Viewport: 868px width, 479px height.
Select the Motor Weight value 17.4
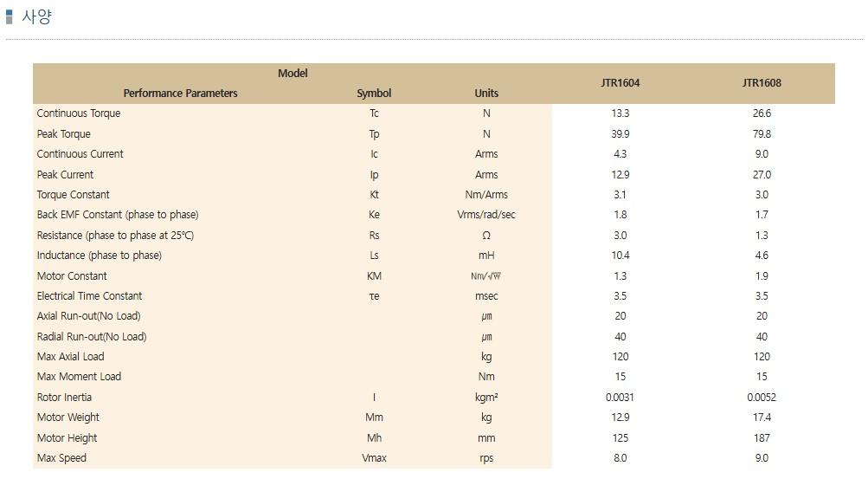(x=762, y=417)
